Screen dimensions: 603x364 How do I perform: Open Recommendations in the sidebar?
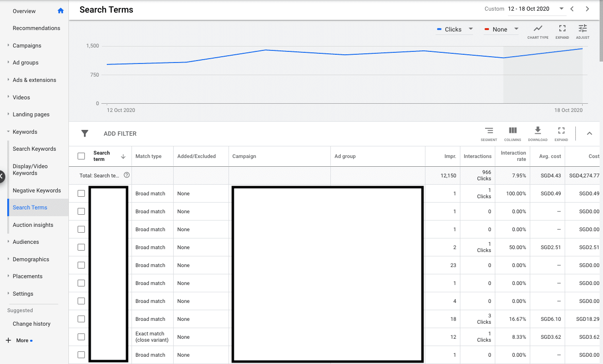click(x=36, y=28)
